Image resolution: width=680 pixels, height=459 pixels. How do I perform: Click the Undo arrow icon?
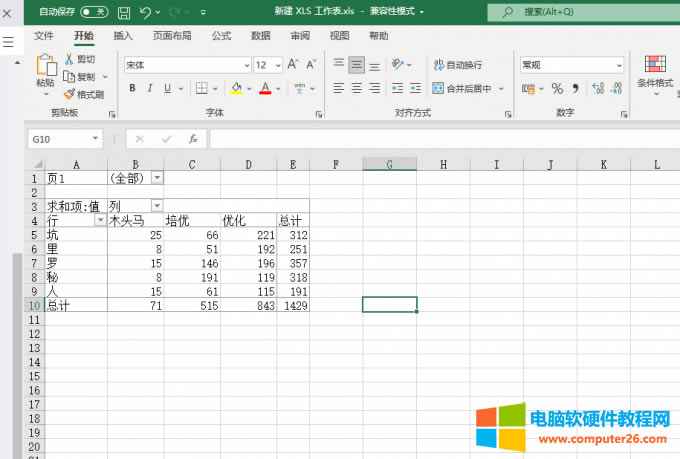pyautogui.click(x=146, y=12)
